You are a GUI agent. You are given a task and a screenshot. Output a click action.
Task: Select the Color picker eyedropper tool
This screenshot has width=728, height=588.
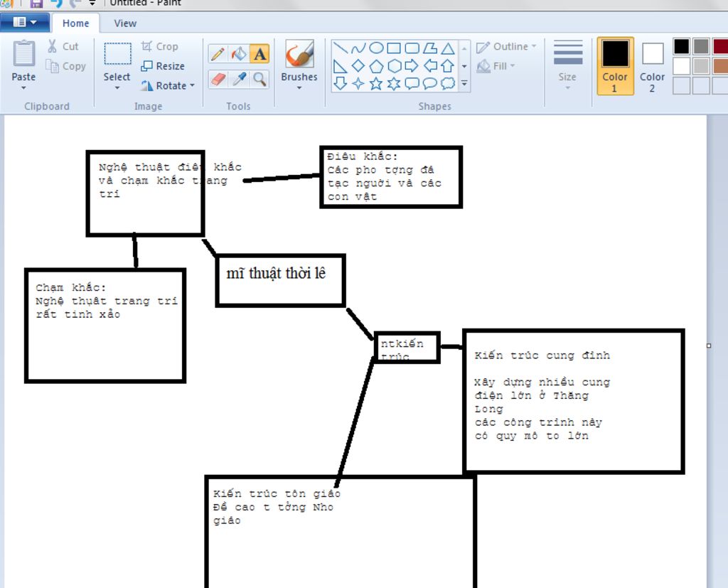pyautogui.click(x=239, y=80)
